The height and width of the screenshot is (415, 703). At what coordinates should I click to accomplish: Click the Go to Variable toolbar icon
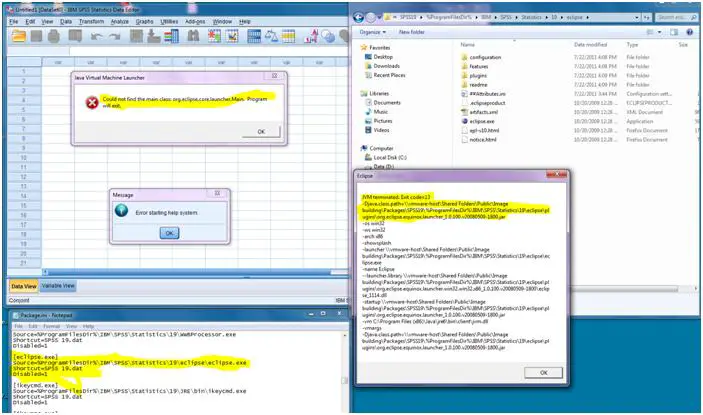[154, 36]
